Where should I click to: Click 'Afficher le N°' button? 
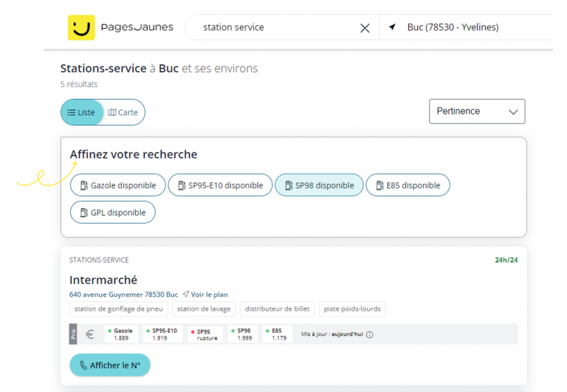click(110, 365)
